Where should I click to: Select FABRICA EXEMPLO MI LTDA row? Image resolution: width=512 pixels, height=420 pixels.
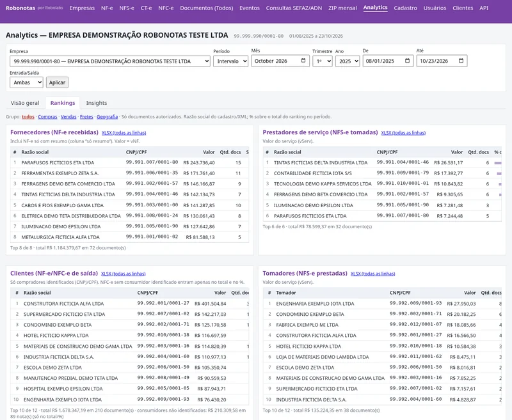(x=382, y=325)
